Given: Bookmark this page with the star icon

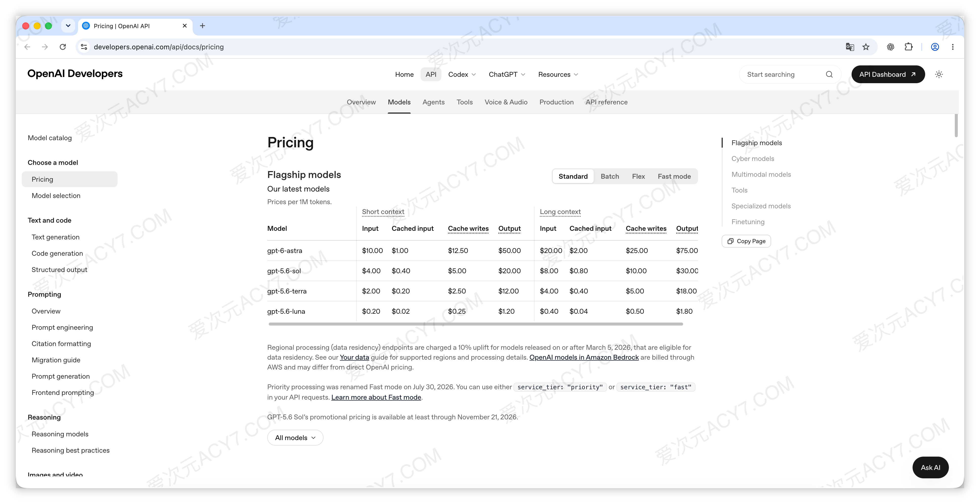Looking at the screenshot, I should [x=866, y=47].
